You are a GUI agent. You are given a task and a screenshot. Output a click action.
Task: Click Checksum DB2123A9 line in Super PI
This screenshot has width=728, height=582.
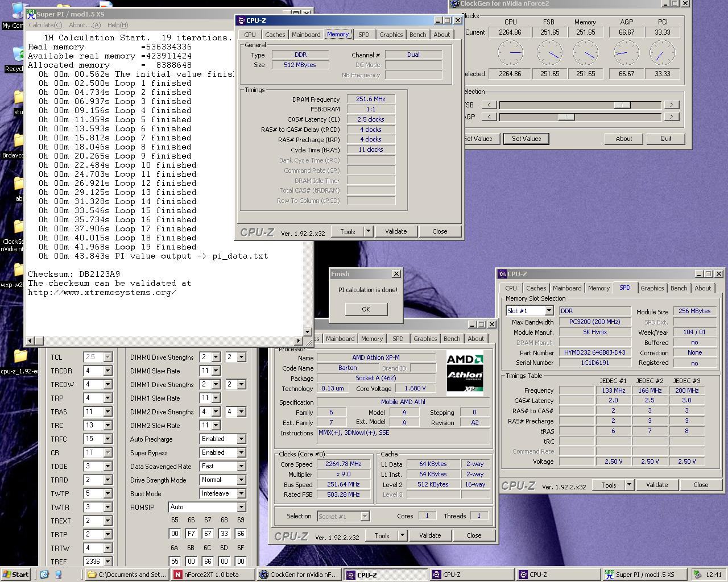[74, 274]
